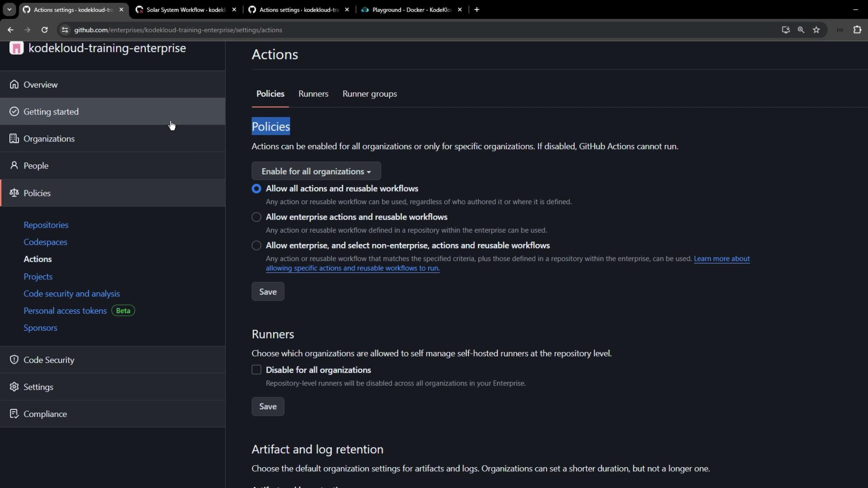The height and width of the screenshot is (488, 868).
Task: Click Save button under Policies section
Action: point(268,292)
